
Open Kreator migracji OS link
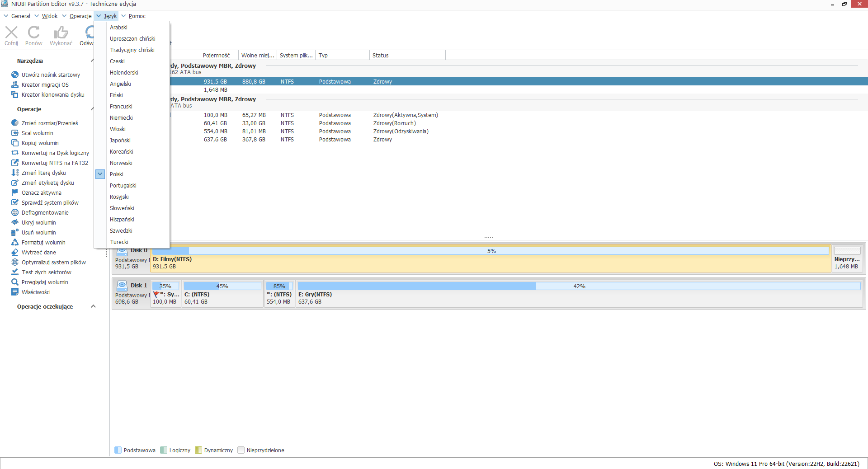click(45, 84)
